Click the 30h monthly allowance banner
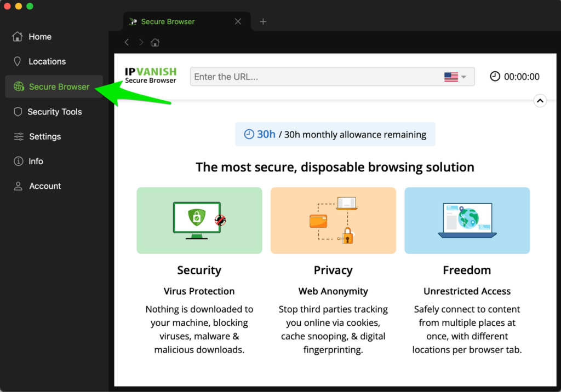 (x=335, y=134)
